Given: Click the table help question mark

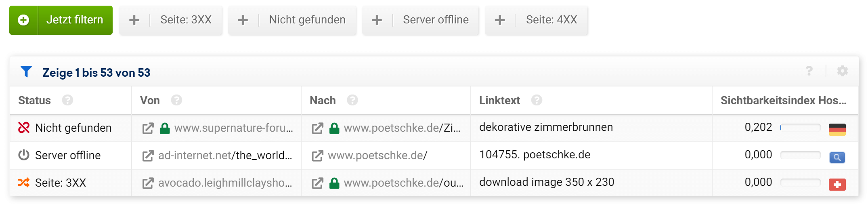Looking at the screenshot, I should click(x=809, y=71).
